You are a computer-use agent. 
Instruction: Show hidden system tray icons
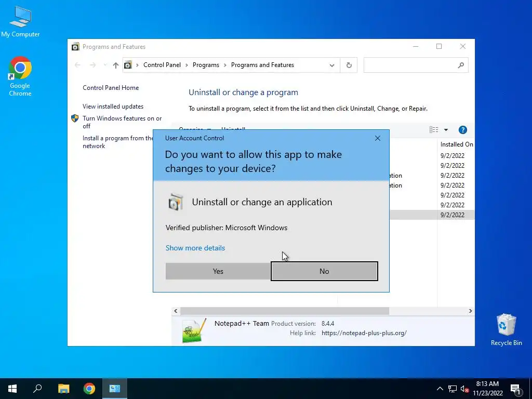pos(440,389)
